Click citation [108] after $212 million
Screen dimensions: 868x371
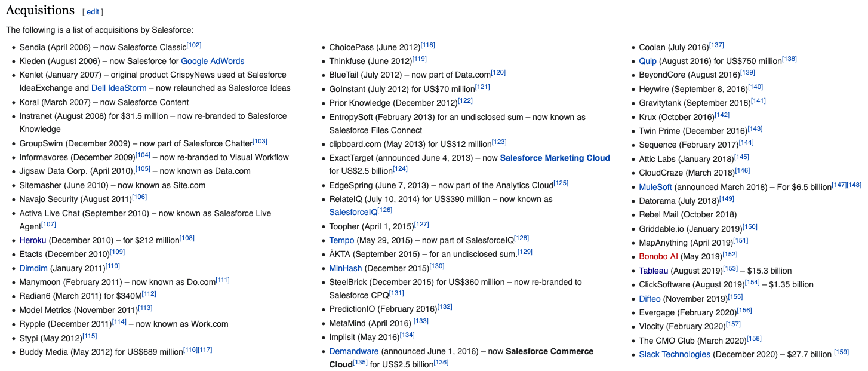pyautogui.click(x=187, y=238)
